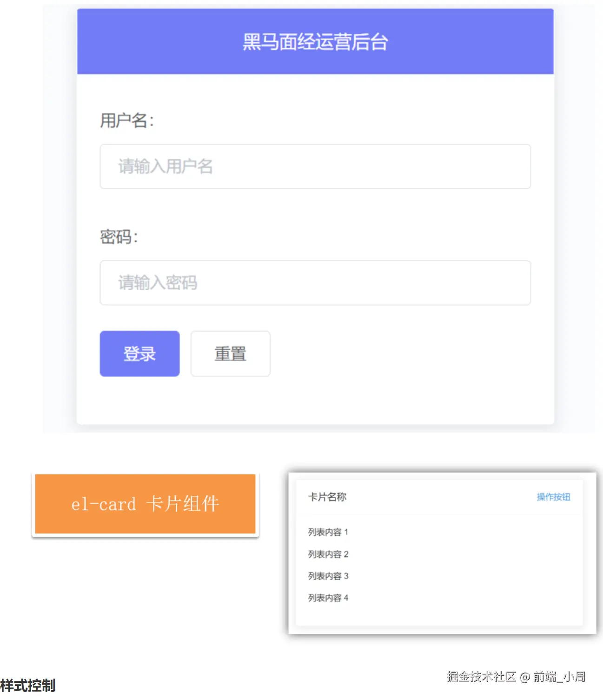Image resolution: width=603 pixels, height=700 pixels.
Task: Click the 掘金技术社区 watermark text
Action: (482, 676)
